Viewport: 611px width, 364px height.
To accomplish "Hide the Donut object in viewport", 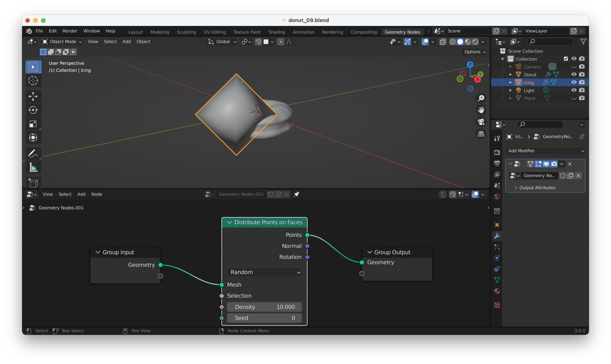I will (x=574, y=74).
